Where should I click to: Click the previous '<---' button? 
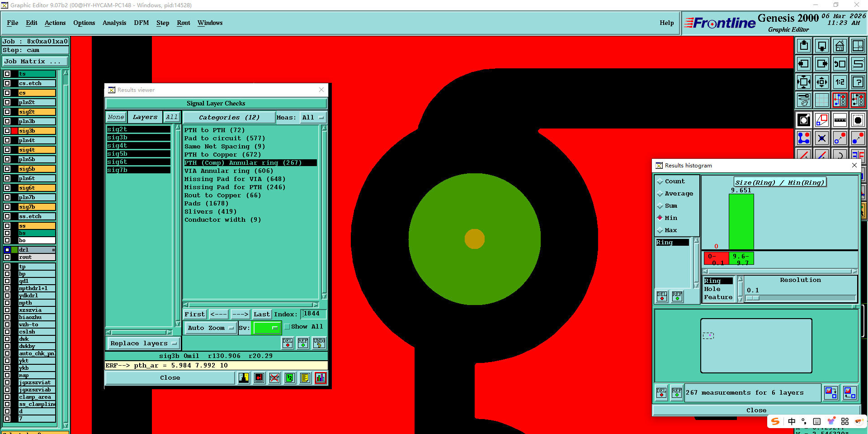point(219,315)
